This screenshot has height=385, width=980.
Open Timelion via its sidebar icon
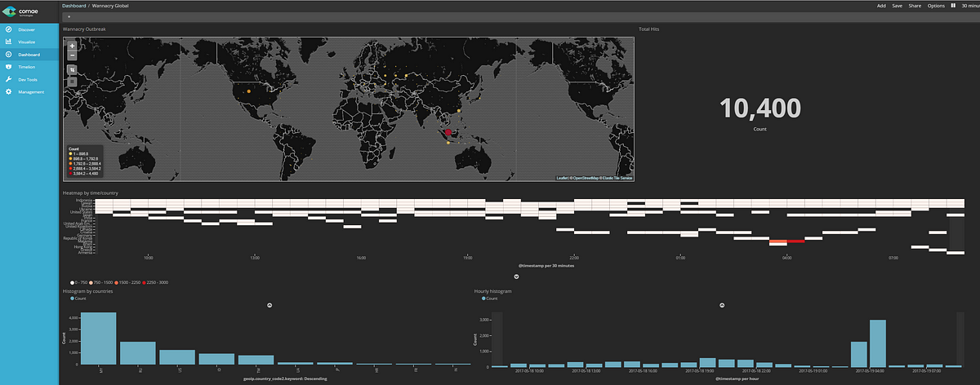8,67
